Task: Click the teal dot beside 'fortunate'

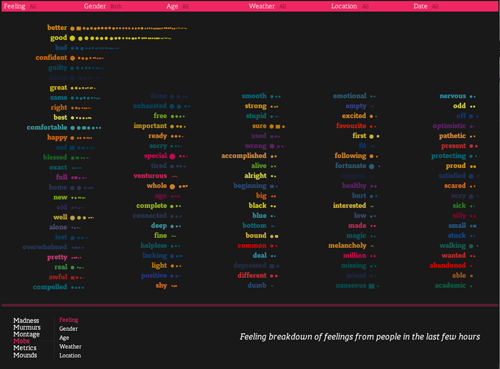Action: click(x=371, y=166)
